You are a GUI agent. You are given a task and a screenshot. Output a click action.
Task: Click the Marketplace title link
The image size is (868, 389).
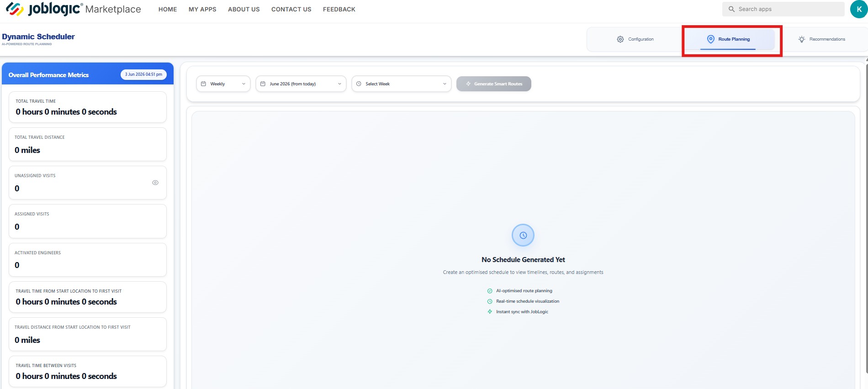113,10
